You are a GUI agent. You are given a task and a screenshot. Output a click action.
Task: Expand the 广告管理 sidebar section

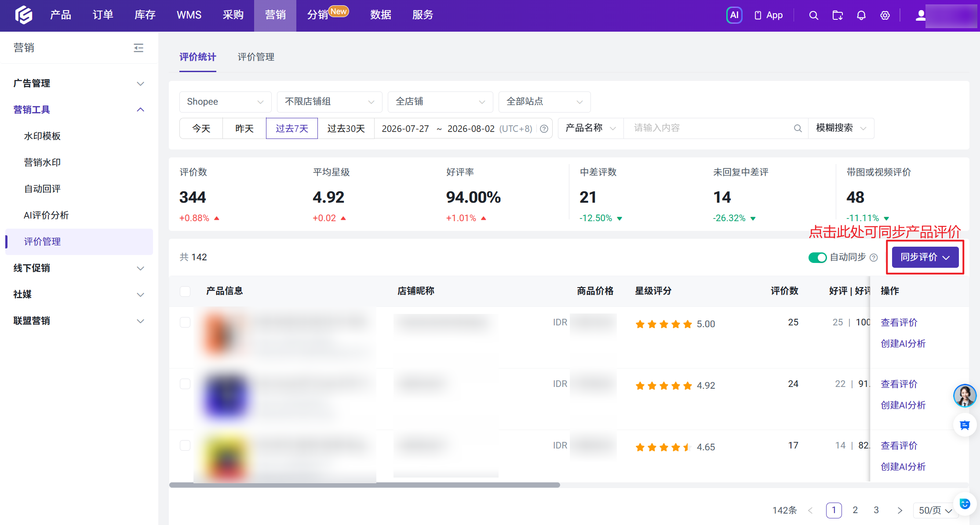pos(79,84)
